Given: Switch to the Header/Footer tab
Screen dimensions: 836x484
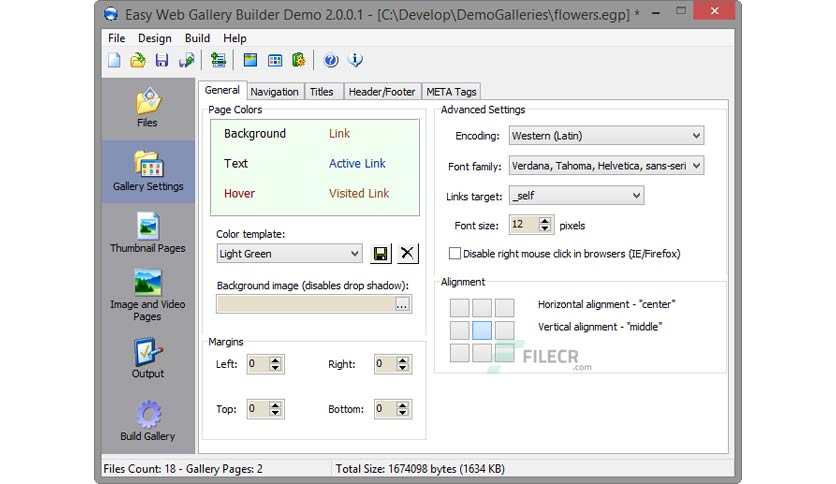Looking at the screenshot, I should pyautogui.click(x=382, y=92).
